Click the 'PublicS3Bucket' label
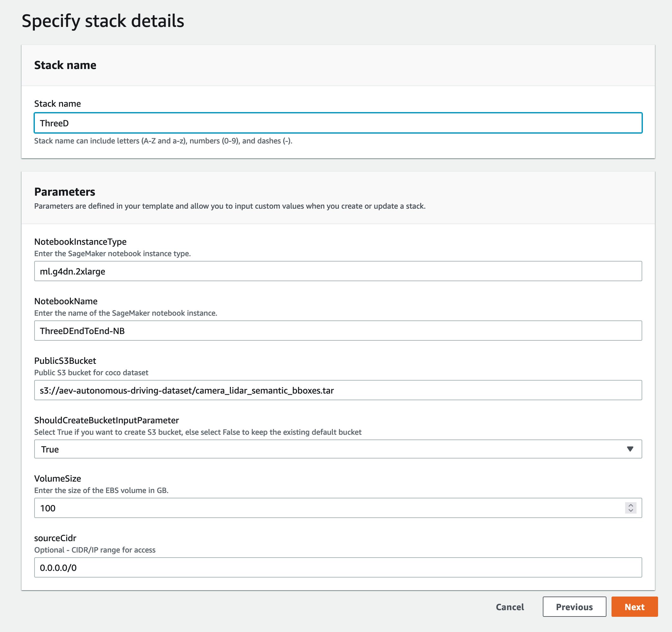 [x=65, y=361]
